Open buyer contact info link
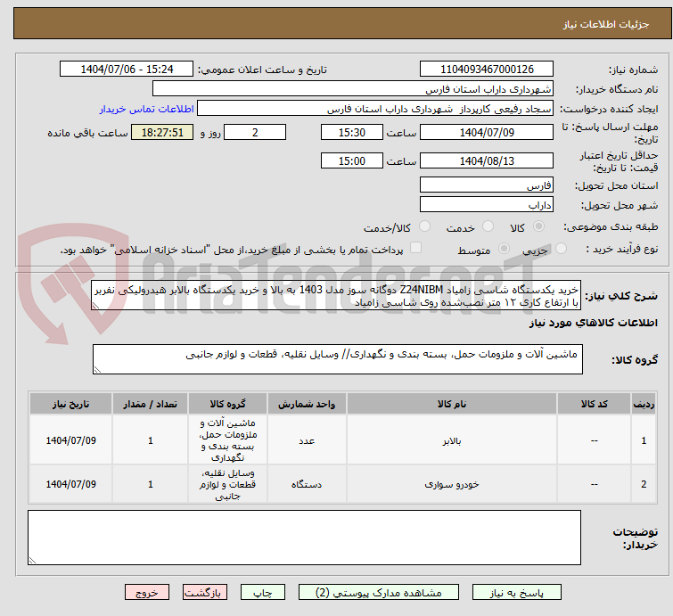Screen dimensions: 673x616 pyautogui.click(x=146, y=109)
